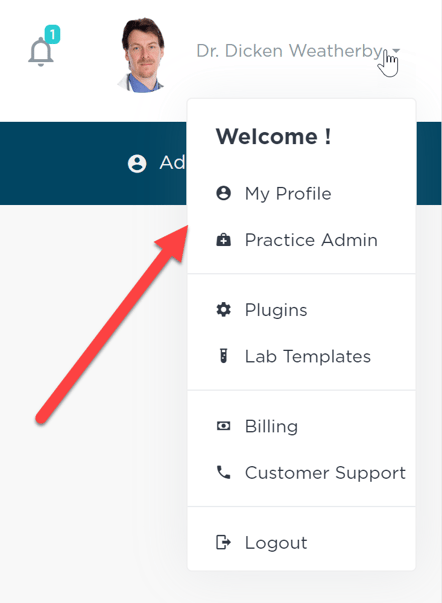Click the Dr. Dicken Weatherby name
This screenshot has height=603, width=442.
(289, 51)
